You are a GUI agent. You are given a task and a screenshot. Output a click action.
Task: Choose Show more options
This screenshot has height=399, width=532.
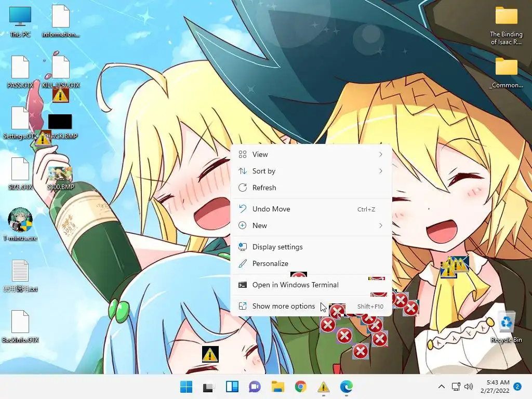(311, 307)
